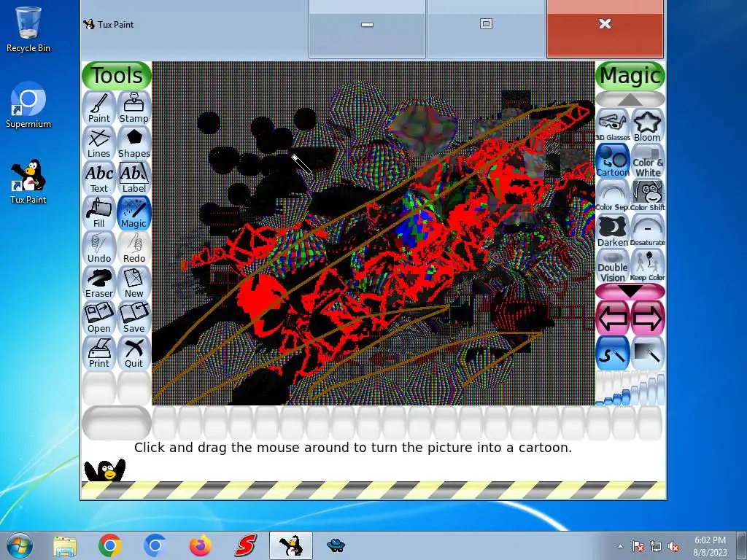Viewport: 747px width, 560px height.
Task: Select the Eraser tool
Action: point(99,283)
